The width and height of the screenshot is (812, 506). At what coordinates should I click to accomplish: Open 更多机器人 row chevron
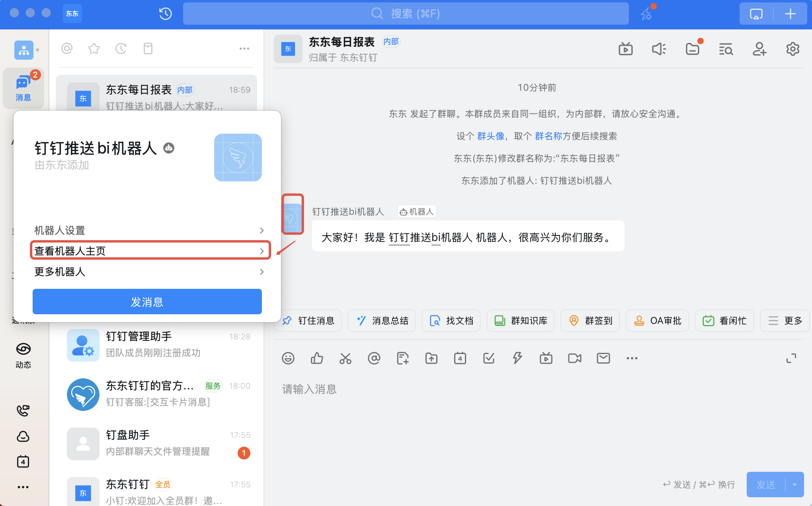[262, 272]
